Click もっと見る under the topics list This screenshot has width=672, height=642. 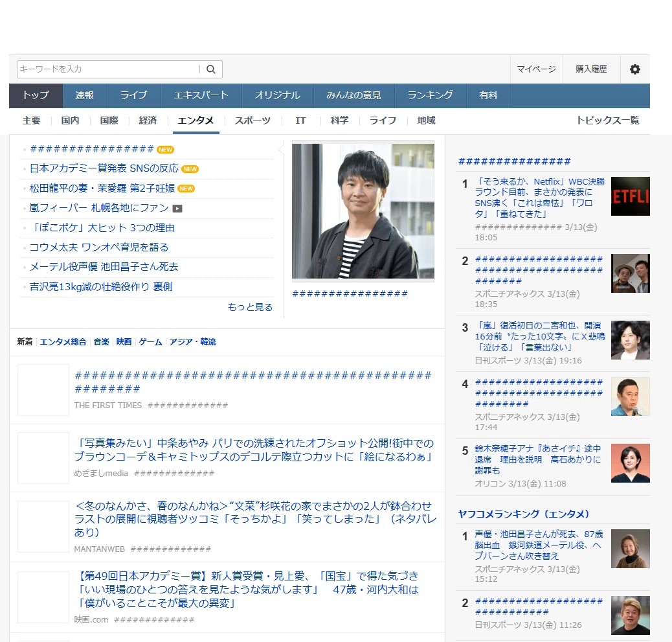251,307
